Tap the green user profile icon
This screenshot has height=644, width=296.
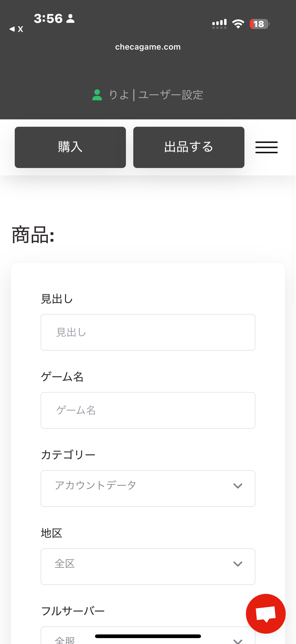coord(97,95)
